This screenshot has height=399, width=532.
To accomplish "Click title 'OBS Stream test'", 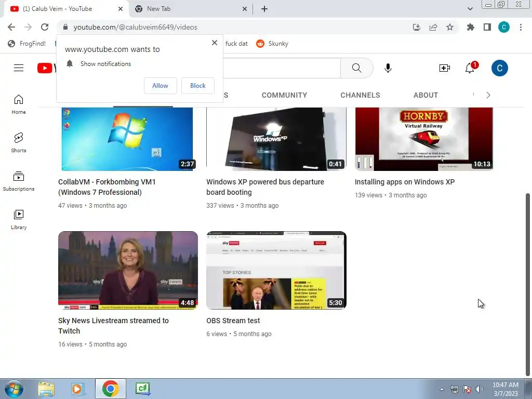I will pyautogui.click(x=233, y=321).
